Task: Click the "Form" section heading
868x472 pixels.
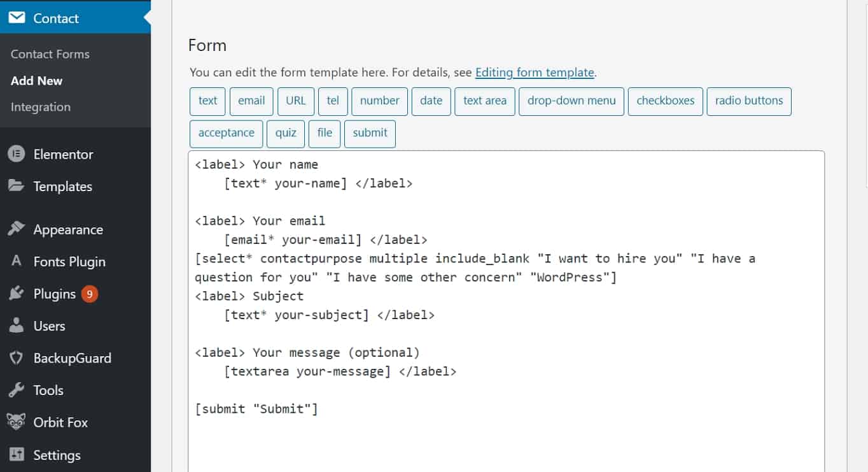Action: pos(207,46)
